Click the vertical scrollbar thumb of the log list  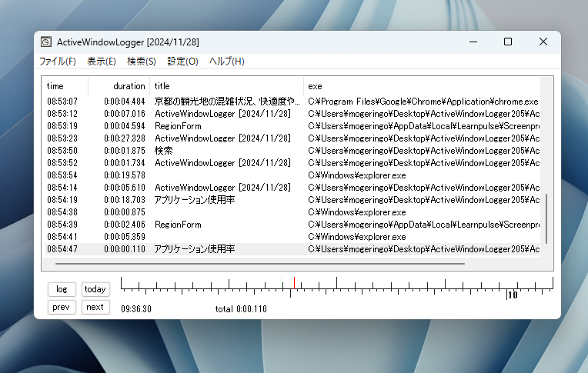pos(546,218)
